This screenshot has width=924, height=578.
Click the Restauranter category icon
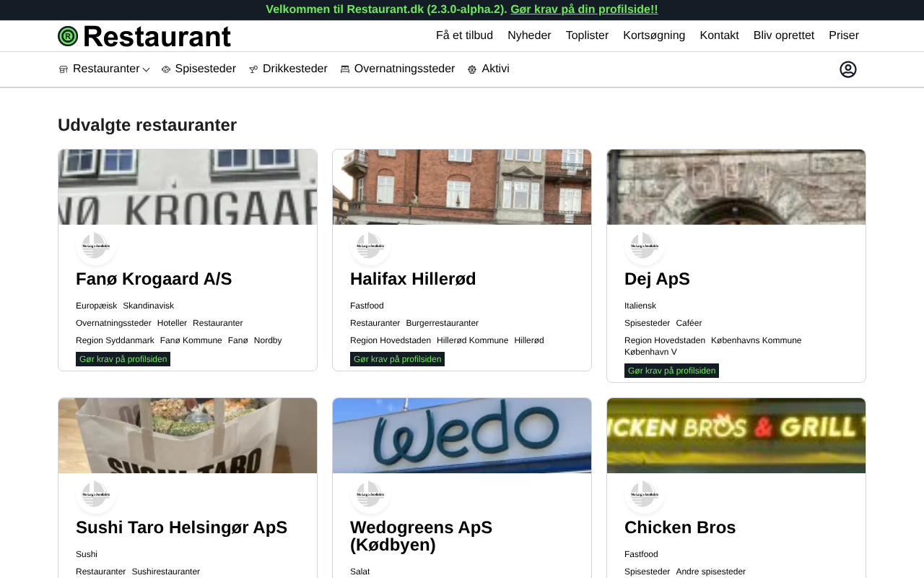[x=64, y=69]
